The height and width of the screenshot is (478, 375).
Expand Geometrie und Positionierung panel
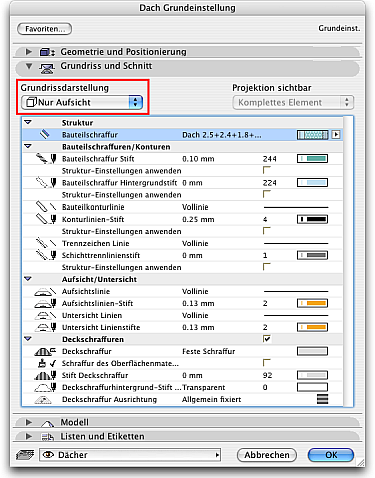point(29,52)
